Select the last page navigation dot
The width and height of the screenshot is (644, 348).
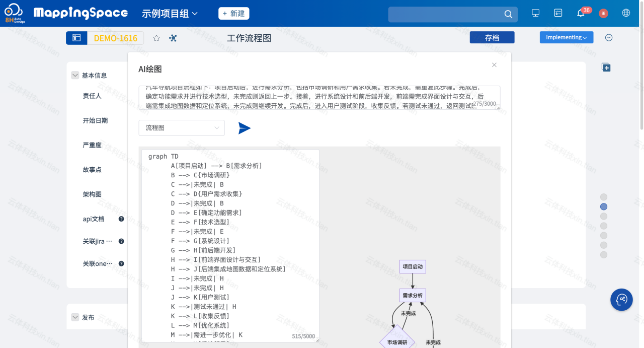click(604, 255)
